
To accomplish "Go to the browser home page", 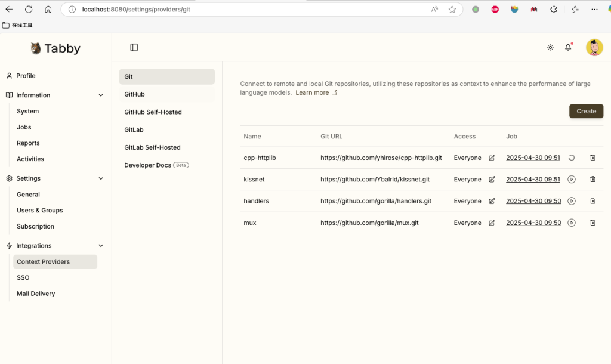I will (x=48, y=10).
